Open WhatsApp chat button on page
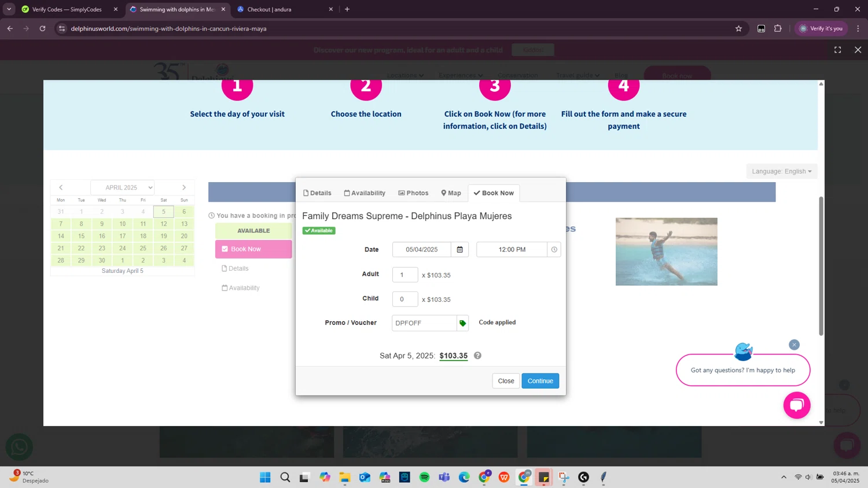 pos(19,447)
